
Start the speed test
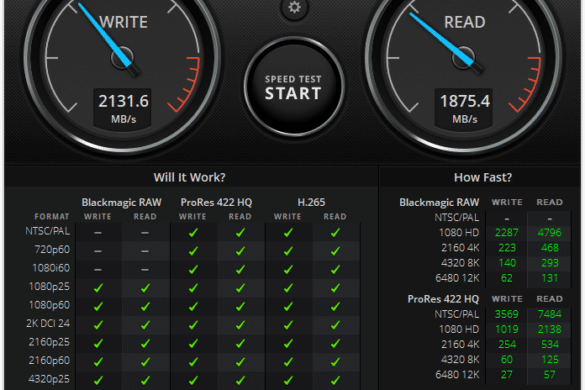(x=294, y=87)
